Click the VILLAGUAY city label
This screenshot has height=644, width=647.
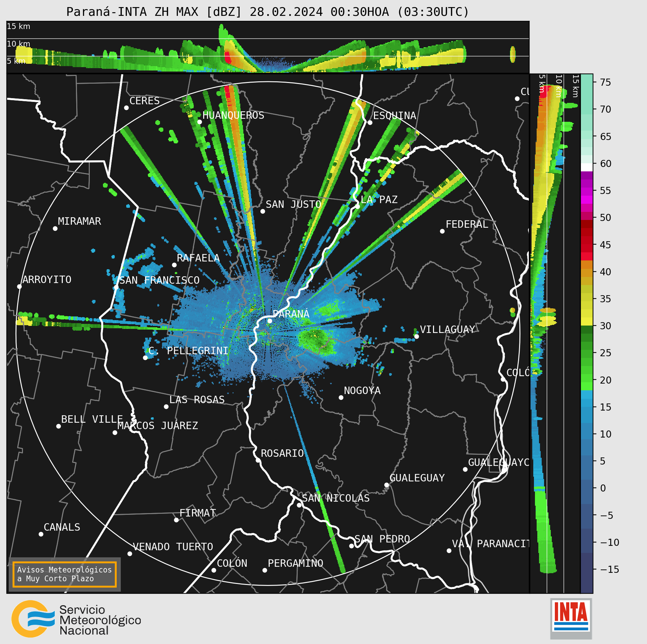tap(448, 330)
